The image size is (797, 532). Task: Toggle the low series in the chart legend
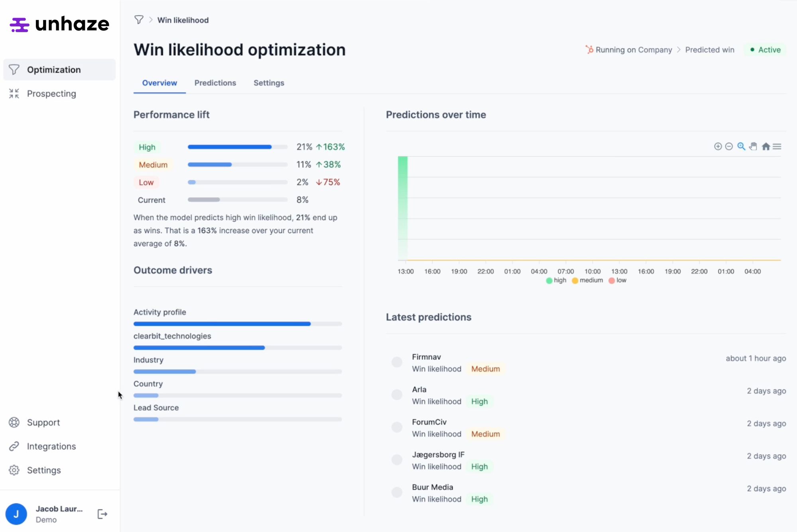point(617,280)
